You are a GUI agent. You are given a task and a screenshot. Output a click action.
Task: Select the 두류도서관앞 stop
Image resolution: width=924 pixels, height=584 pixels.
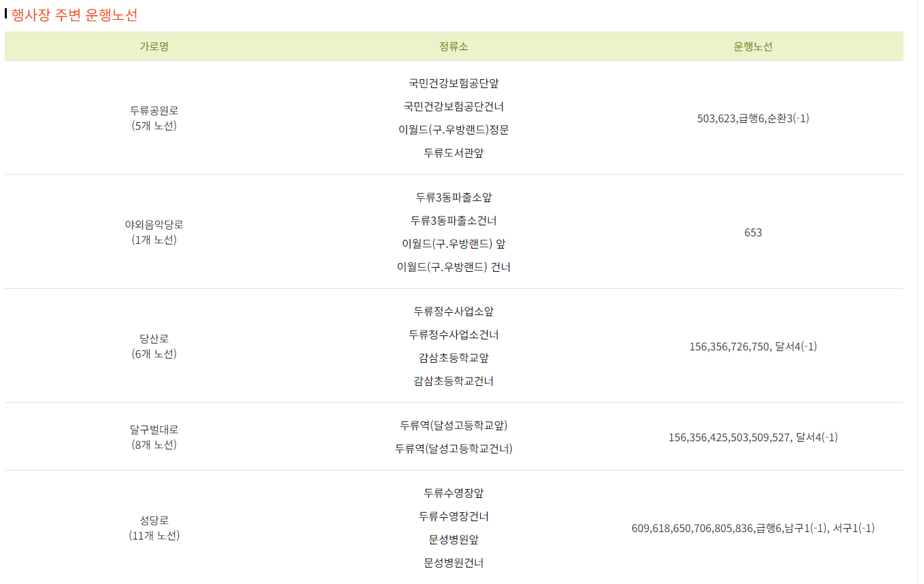pyautogui.click(x=453, y=153)
